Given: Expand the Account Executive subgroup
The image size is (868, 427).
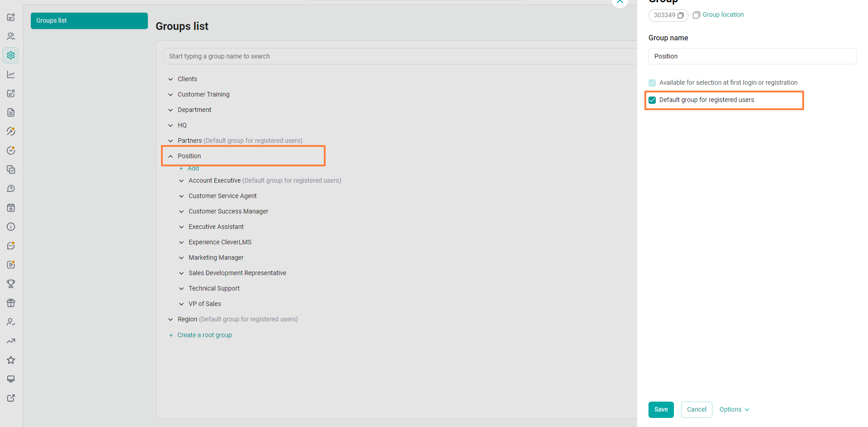Looking at the screenshot, I should point(181,181).
